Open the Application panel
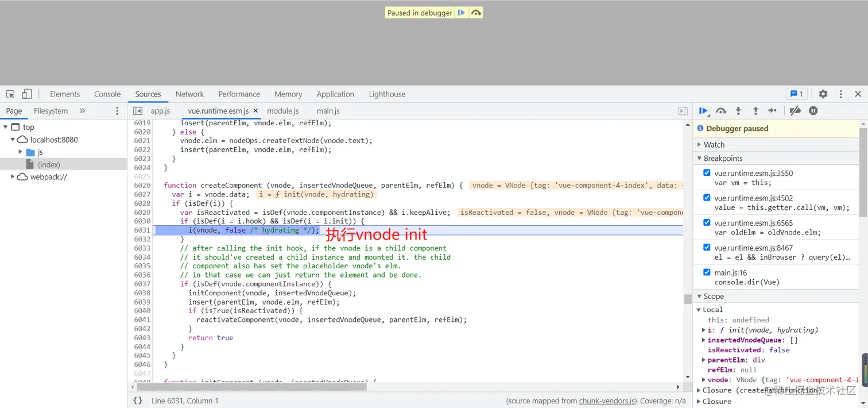868x408 pixels. 335,94
